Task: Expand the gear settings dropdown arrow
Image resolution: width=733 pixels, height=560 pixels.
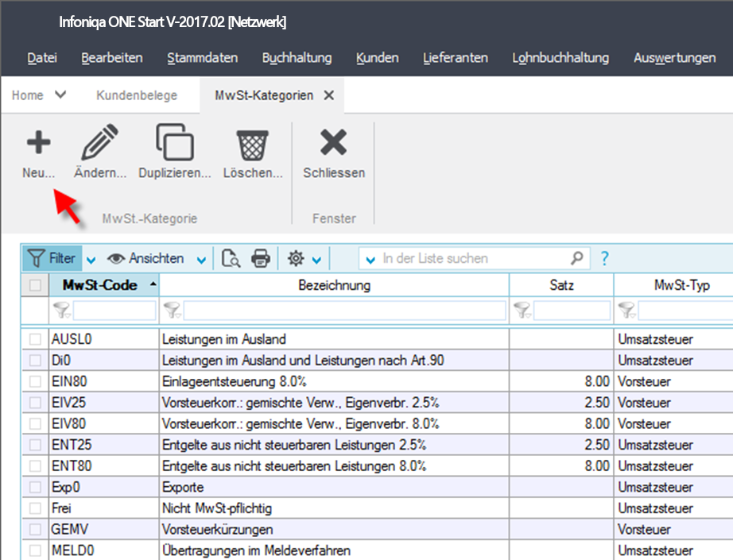Action: click(x=316, y=259)
